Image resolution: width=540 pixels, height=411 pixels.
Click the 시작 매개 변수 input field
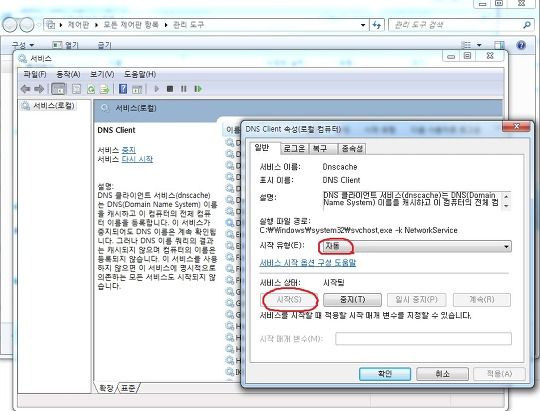pos(423,339)
